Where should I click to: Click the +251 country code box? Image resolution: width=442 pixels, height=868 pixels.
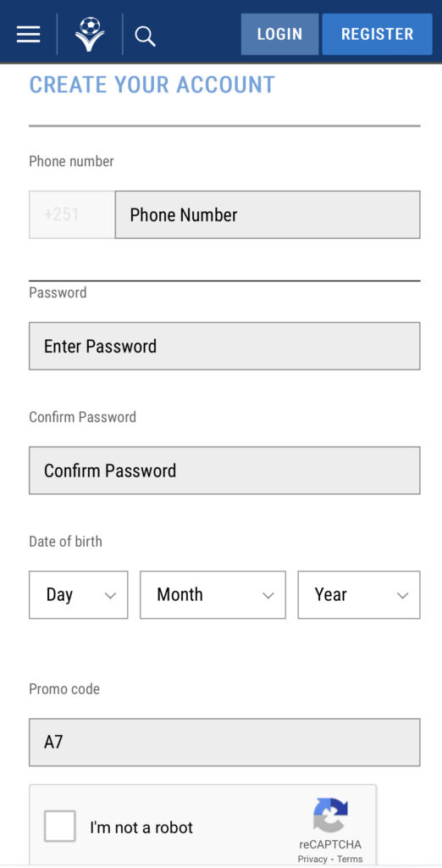[x=72, y=214]
